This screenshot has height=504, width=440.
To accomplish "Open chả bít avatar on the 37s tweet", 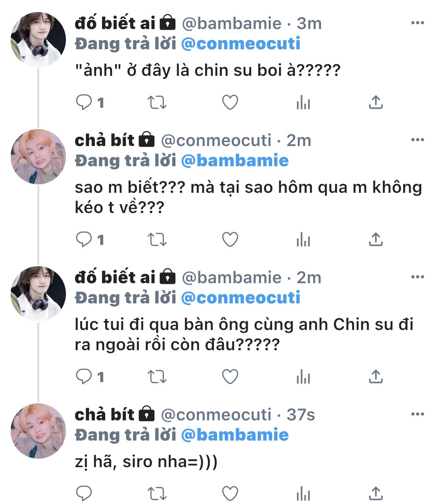I will (38, 431).
